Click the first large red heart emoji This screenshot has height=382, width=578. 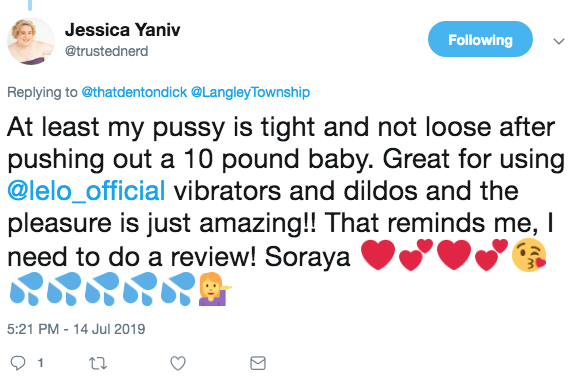point(377,255)
